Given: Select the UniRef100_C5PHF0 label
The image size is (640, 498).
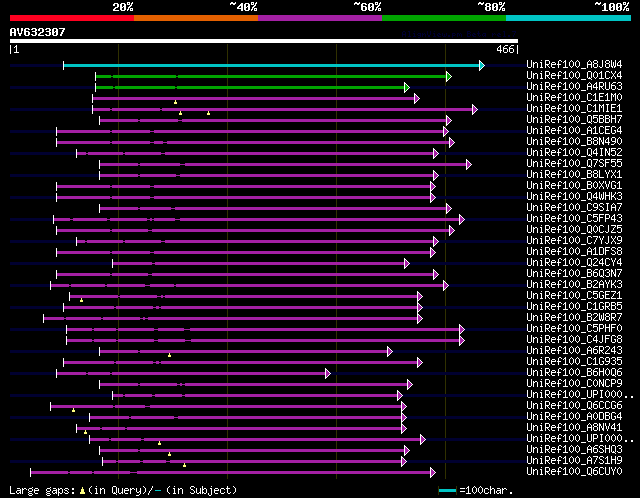Looking at the screenshot, I should click(x=574, y=329).
